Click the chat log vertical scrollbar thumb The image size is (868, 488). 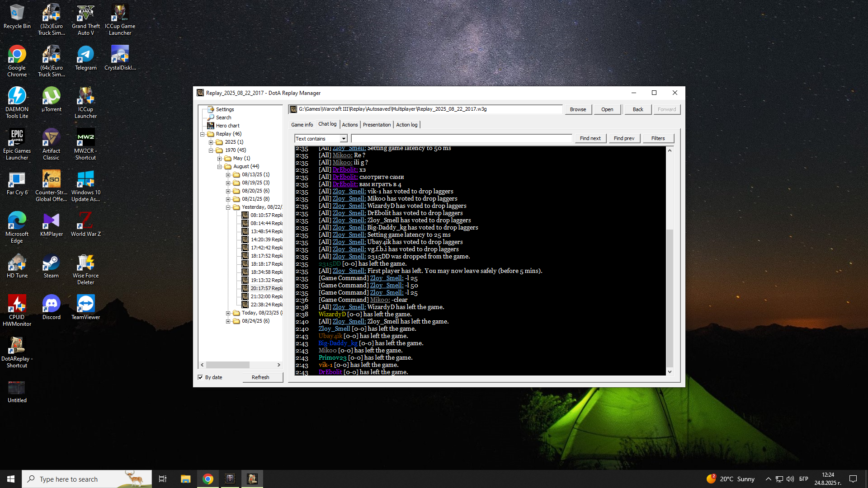(670, 298)
